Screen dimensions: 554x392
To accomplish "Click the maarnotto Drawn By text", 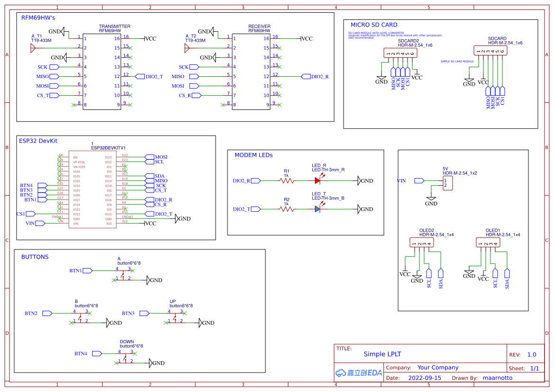I will [x=497, y=377].
